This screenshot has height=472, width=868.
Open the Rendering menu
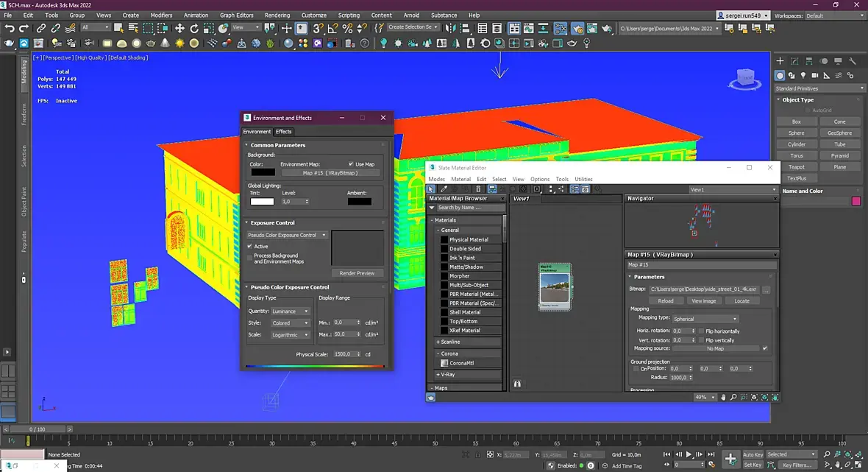pos(277,15)
